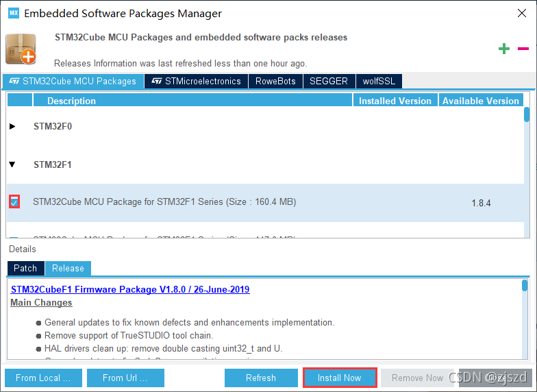Switch to the RoweBots tab
Image resolution: width=537 pixels, height=392 pixels.
(x=275, y=81)
